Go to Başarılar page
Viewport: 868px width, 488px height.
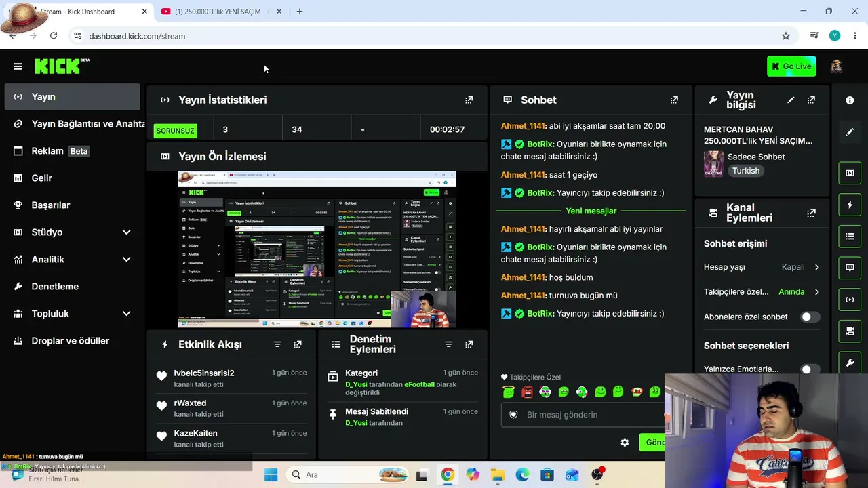(x=72, y=205)
